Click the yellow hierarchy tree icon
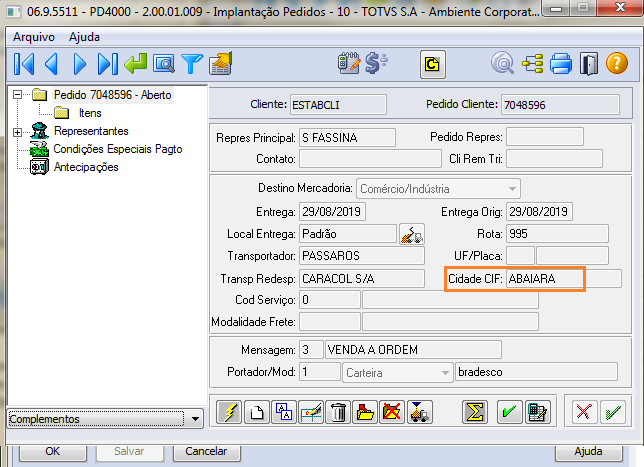 click(x=533, y=64)
